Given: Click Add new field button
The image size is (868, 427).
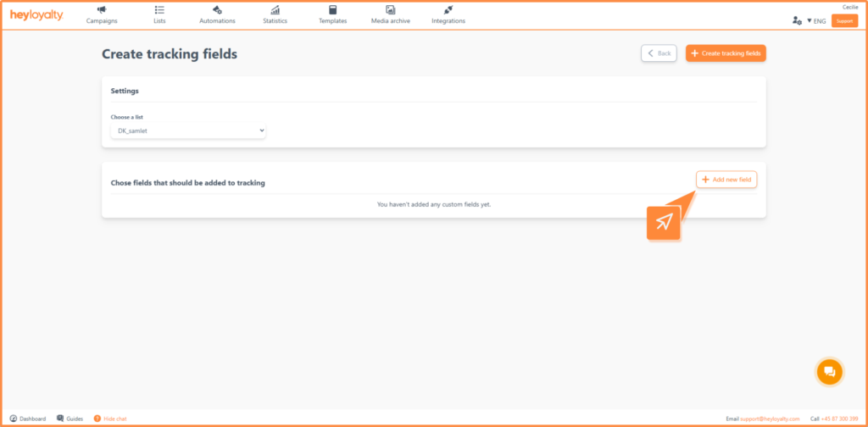Looking at the screenshot, I should pyautogui.click(x=726, y=180).
